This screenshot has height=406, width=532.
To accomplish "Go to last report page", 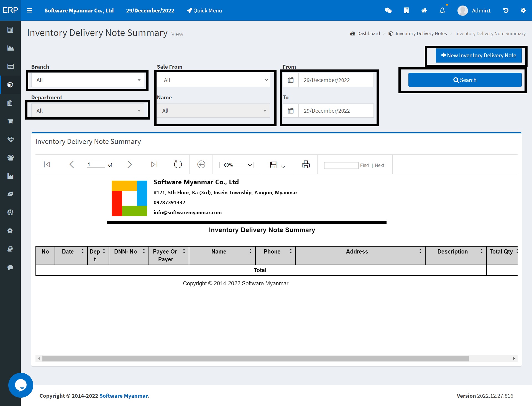I will point(154,164).
